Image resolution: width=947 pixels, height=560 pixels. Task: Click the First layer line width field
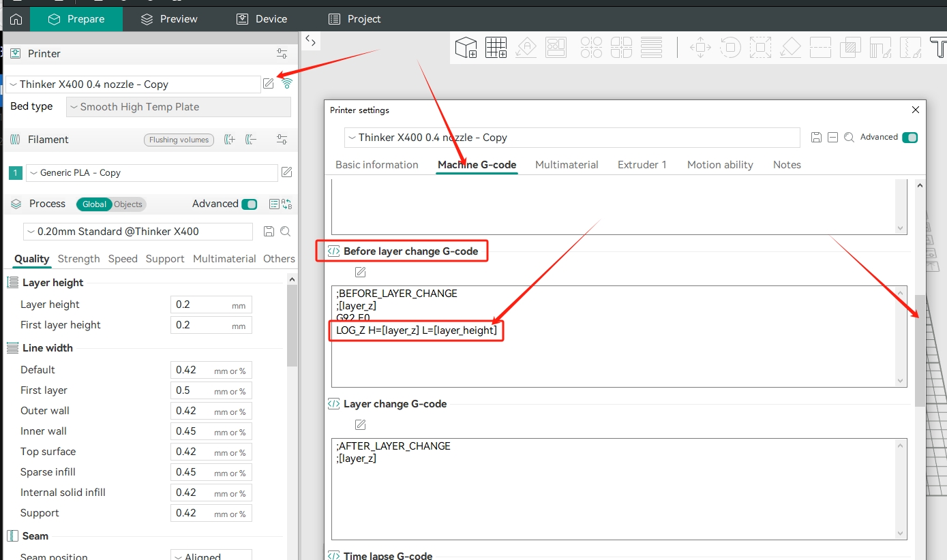tap(211, 390)
